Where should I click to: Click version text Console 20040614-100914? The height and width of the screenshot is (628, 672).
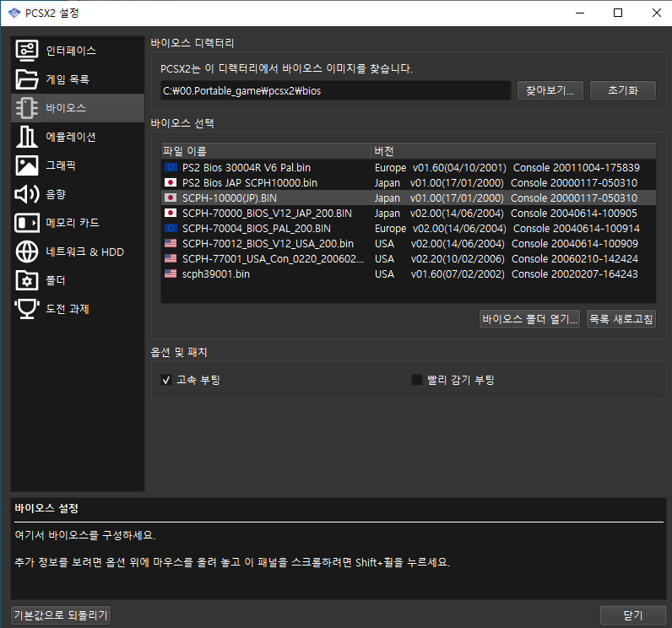577,228
